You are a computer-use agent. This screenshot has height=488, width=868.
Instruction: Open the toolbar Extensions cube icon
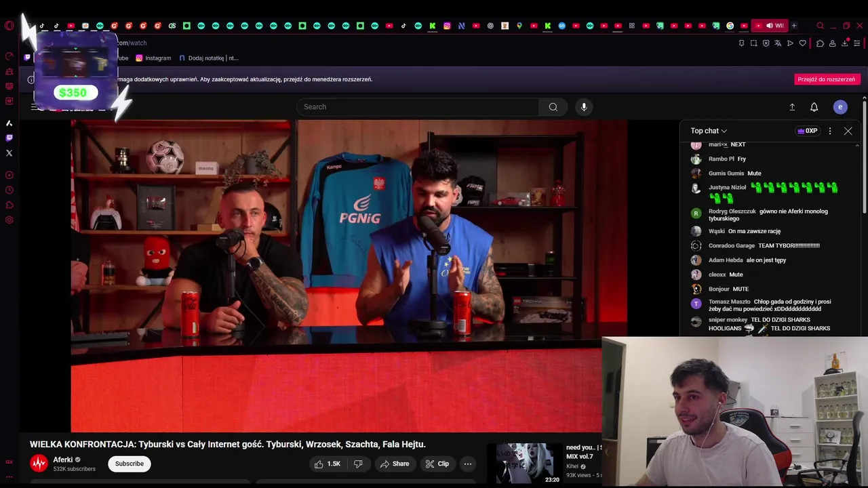[x=820, y=43]
